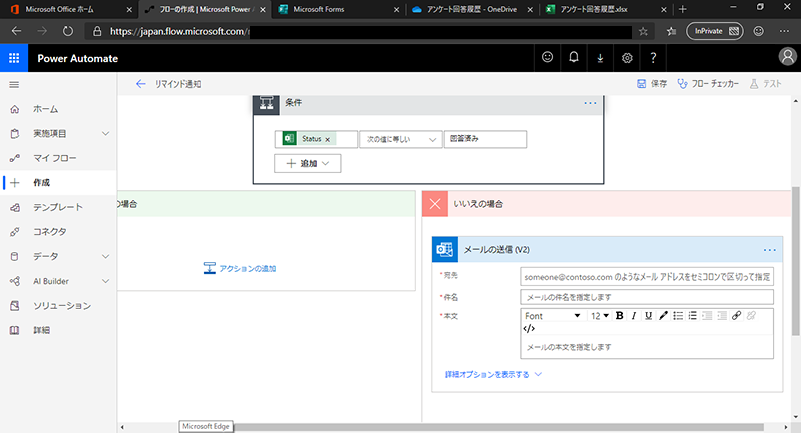Expand the AI Builder navigation group
801x433 pixels.
[105, 281]
